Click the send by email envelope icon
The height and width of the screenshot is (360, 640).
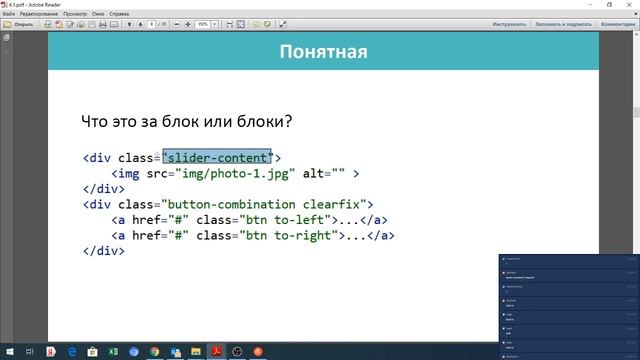click(114, 24)
